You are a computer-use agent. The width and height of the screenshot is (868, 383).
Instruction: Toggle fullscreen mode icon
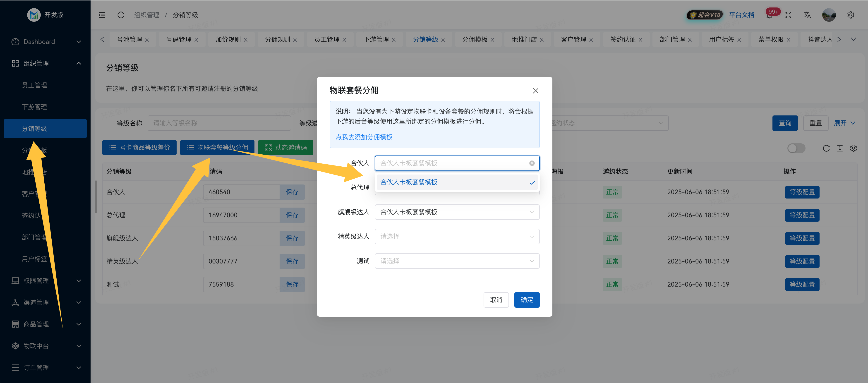788,15
